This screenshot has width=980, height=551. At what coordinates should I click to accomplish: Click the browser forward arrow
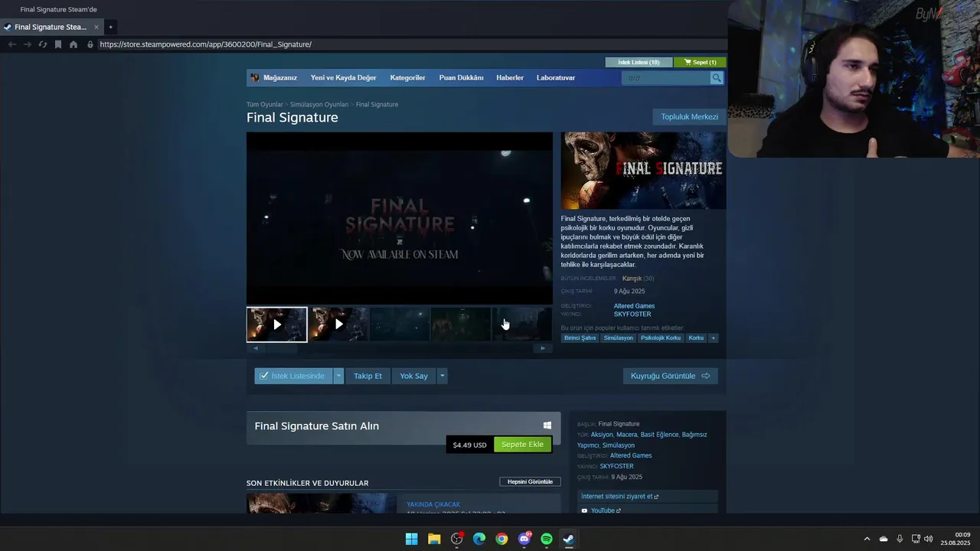tap(27, 44)
